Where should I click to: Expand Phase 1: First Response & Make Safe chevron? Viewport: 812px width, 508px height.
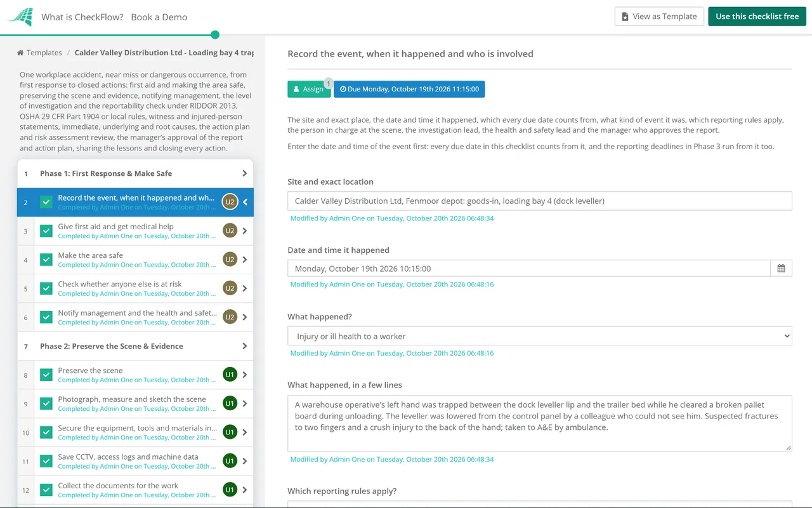pyautogui.click(x=245, y=173)
